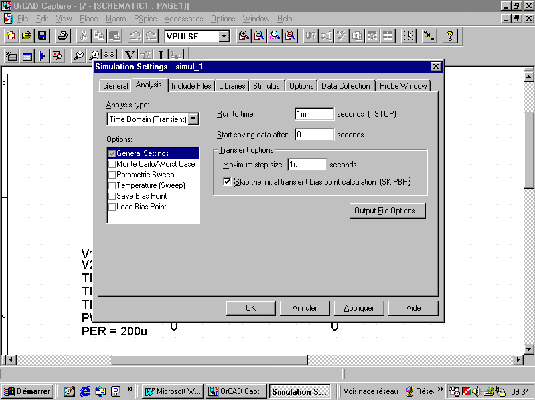535x400 pixels.
Task: Toggle the bias current display I icon
Action: (x=161, y=56)
